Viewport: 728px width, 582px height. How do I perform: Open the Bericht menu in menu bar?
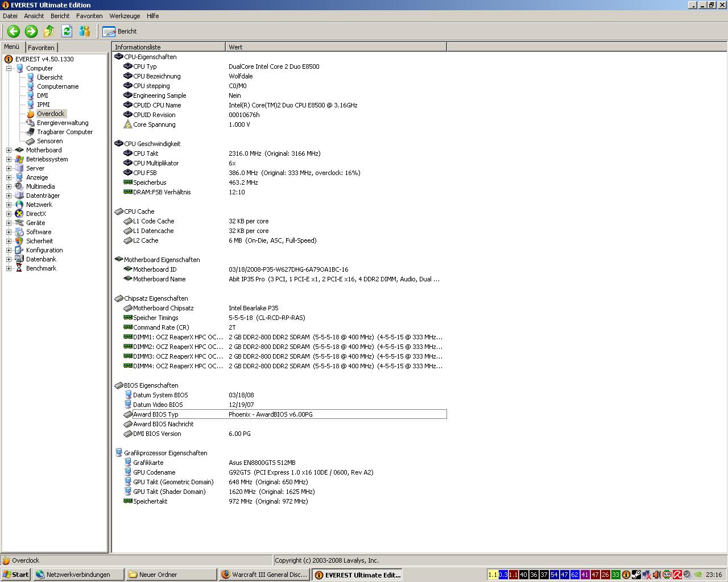[60, 16]
